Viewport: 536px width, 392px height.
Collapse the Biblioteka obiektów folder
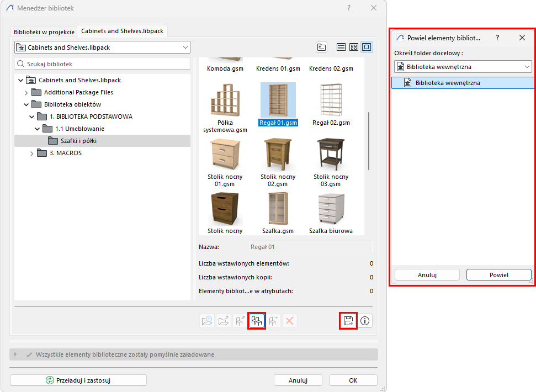click(x=26, y=104)
